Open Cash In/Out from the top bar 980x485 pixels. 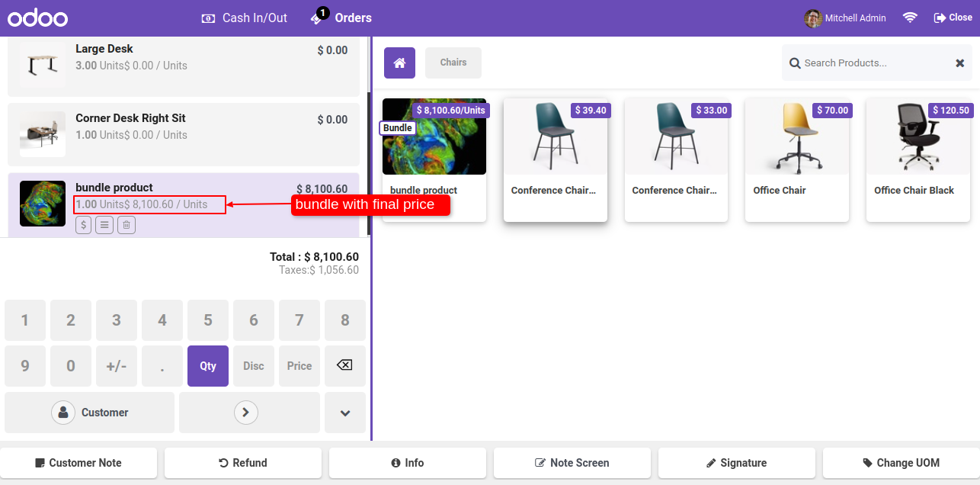click(244, 18)
